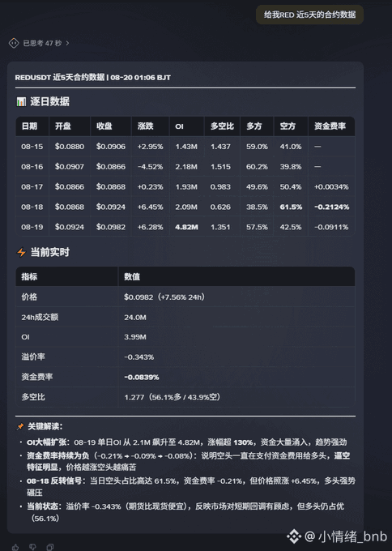
Task: Select the user message '给我RED 近5天的合约数据'
Action: pos(310,15)
